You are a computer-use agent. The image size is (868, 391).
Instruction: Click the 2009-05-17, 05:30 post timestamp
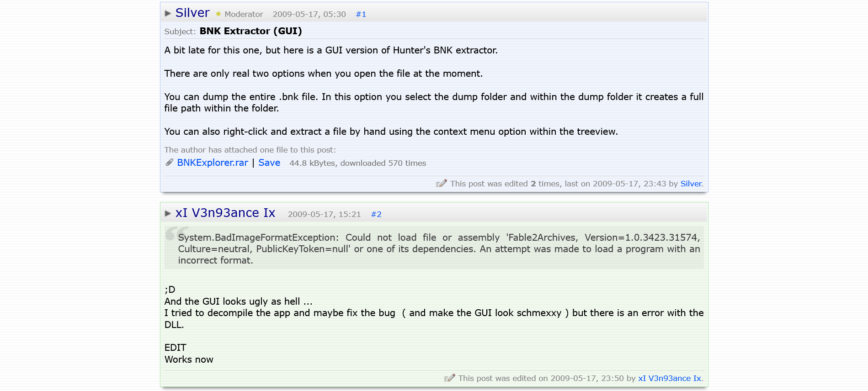(x=309, y=14)
